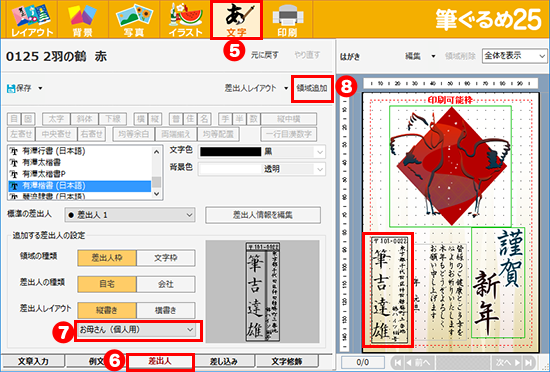
Task: Click the black 文字色 color swatch
Action: pos(230,152)
